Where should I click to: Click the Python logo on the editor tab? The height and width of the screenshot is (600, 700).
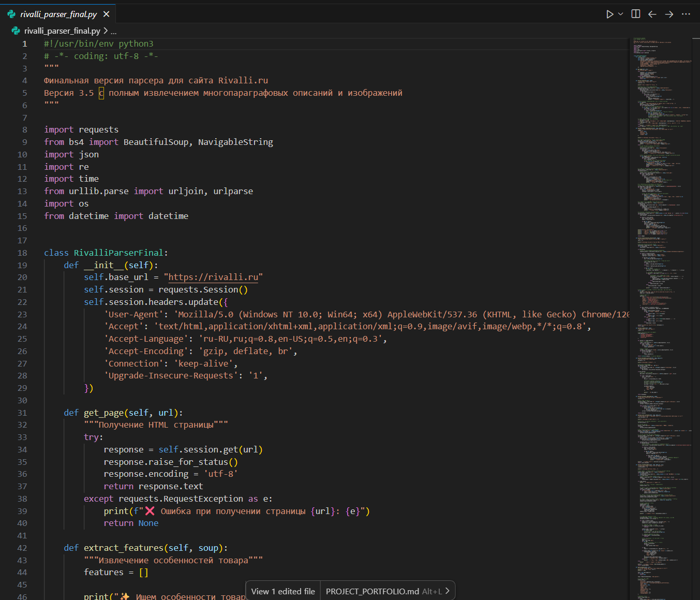pos(11,14)
